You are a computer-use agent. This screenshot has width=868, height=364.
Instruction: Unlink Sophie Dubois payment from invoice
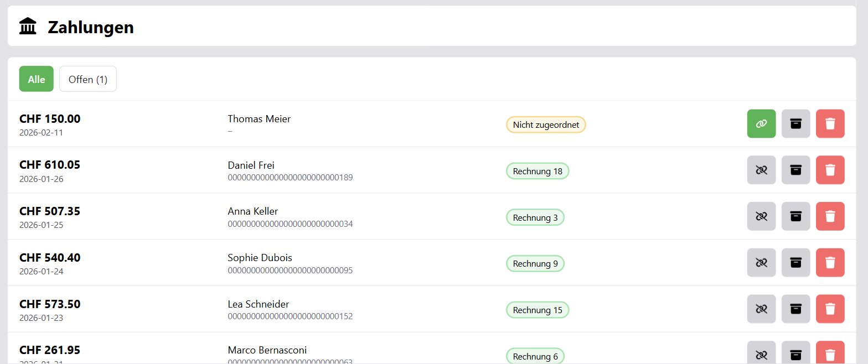click(x=761, y=262)
